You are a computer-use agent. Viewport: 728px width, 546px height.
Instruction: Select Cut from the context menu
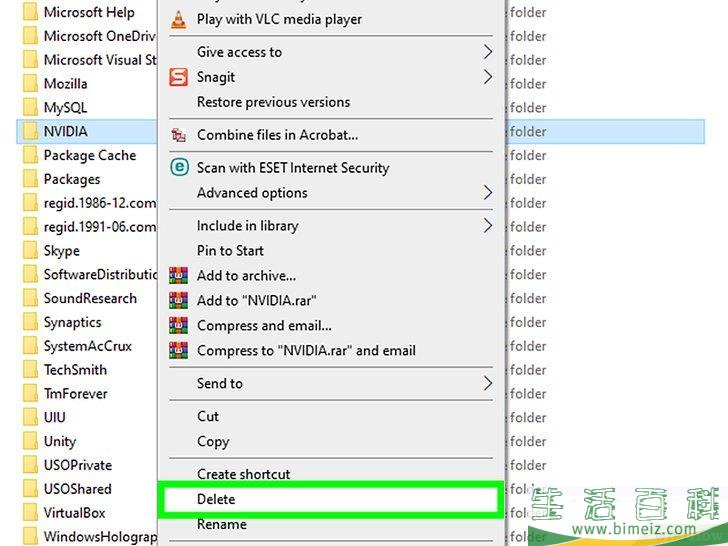[208, 417]
